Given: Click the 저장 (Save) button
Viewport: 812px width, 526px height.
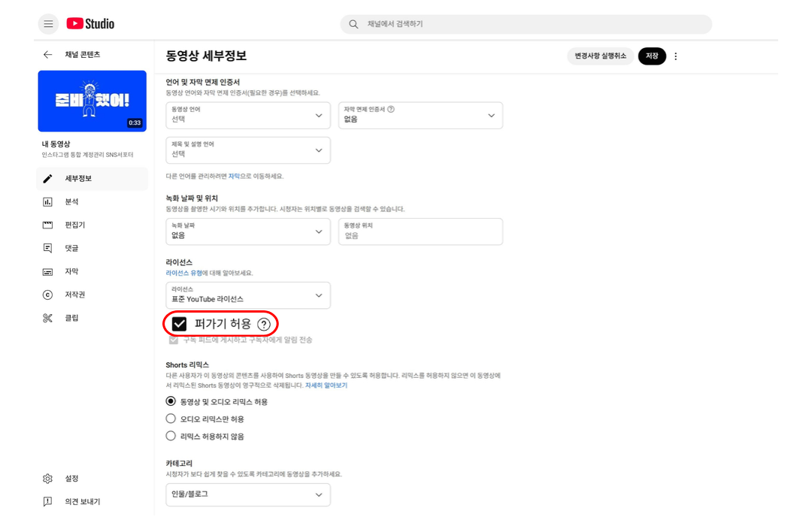Looking at the screenshot, I should coord(651,56).
